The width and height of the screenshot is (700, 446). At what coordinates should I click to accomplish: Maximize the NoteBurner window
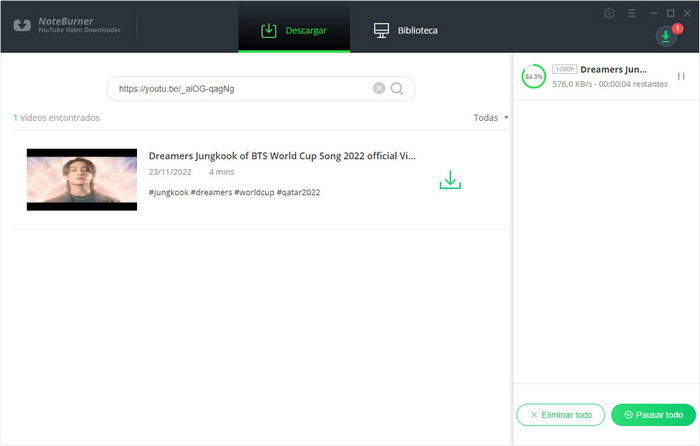(671, 13)
